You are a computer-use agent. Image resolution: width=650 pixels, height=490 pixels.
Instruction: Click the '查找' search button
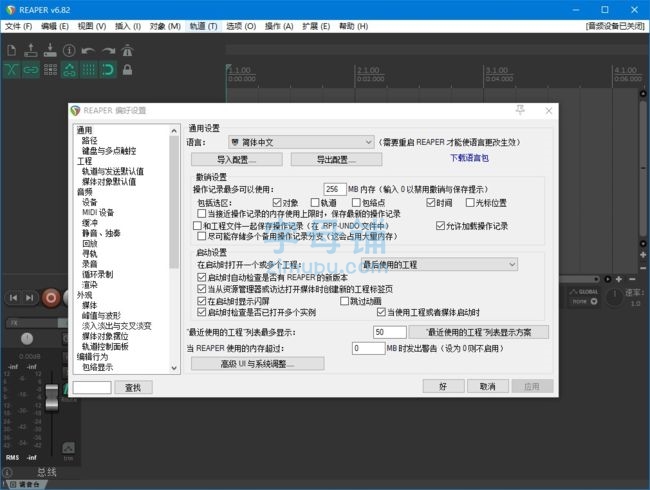(x=133, y=387)
